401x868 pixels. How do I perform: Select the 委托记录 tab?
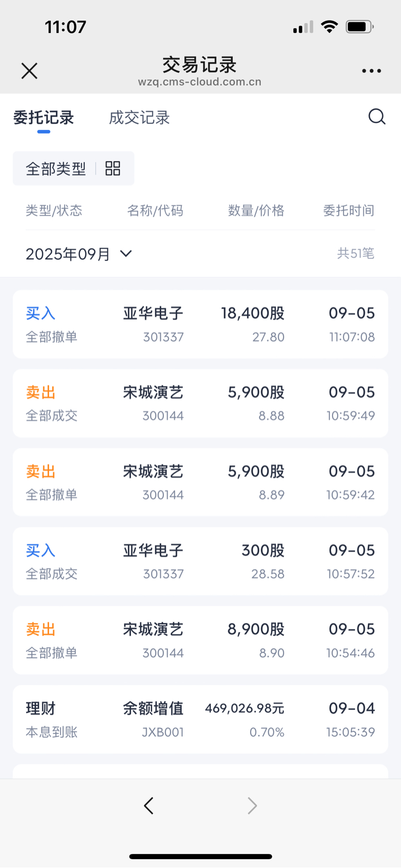[x=44, y=118]
